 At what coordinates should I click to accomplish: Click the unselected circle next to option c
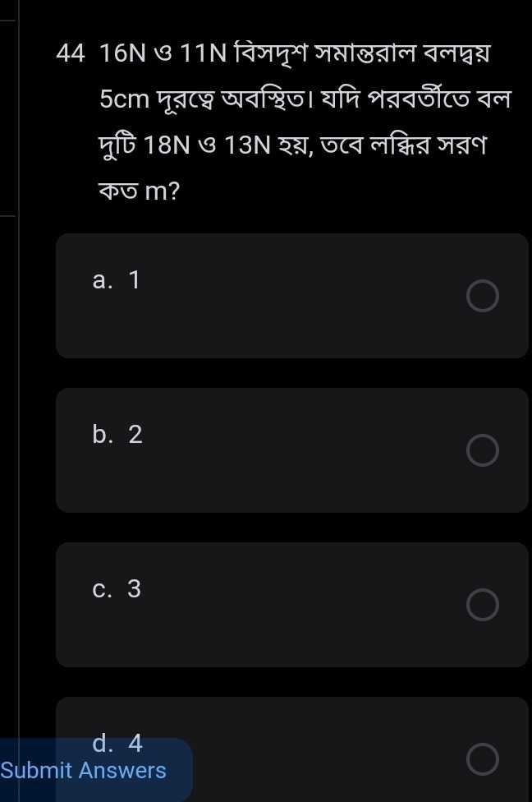pos(483,605)
